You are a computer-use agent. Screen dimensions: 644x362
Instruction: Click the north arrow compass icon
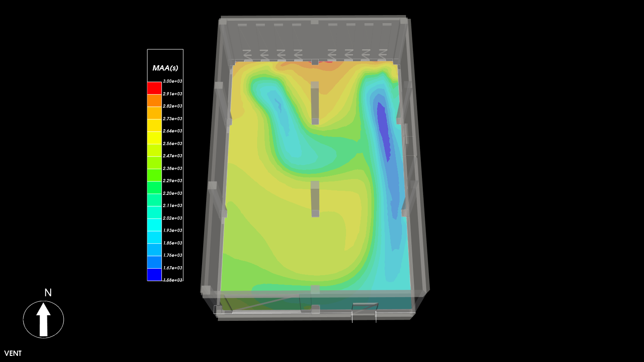tap(43, 320)
